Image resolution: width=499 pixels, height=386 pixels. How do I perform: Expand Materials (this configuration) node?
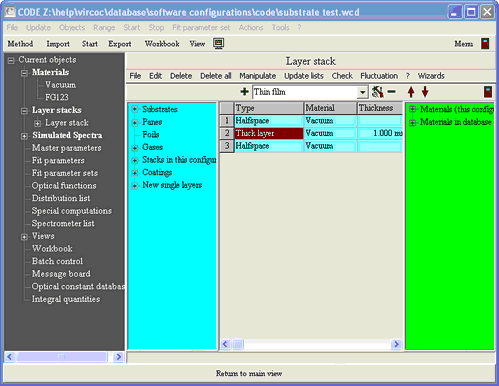tap(412, 109)
